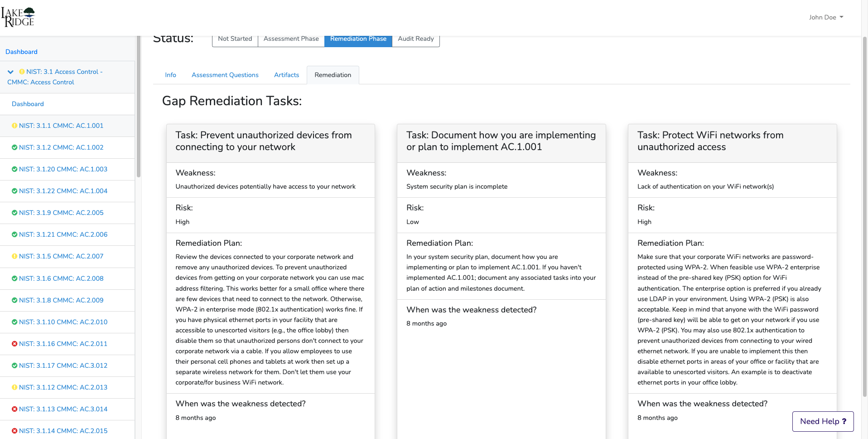
Task: Select the Remediation Phase status option
Action: click(358, 39)
